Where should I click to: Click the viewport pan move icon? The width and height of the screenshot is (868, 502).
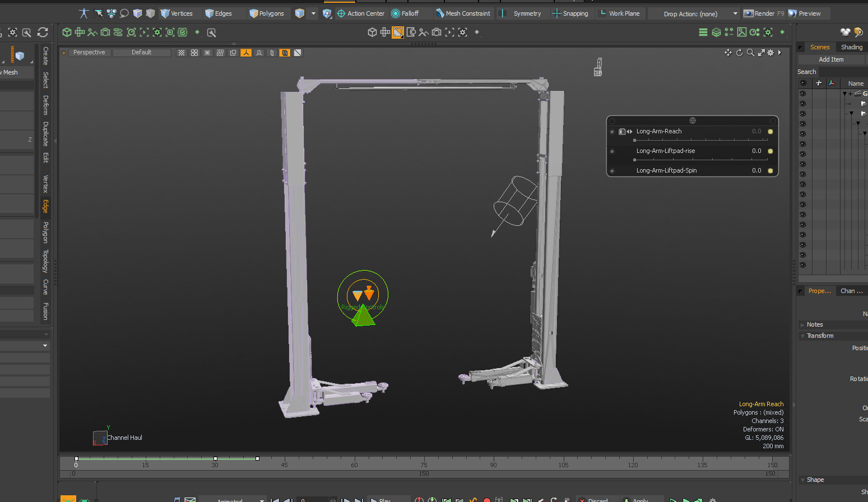tap(728, 53)
